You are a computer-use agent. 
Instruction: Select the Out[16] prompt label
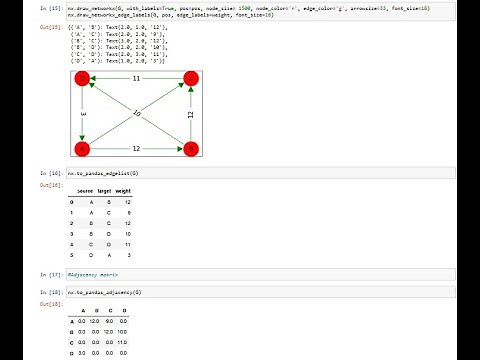[x=51, y=185]
